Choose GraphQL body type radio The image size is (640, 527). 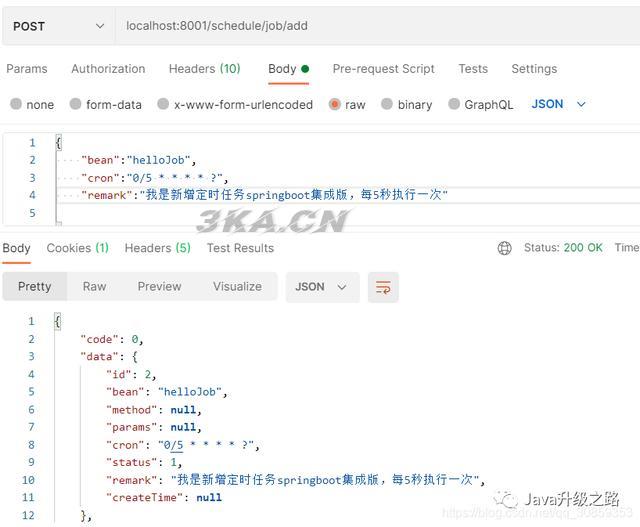454,104
